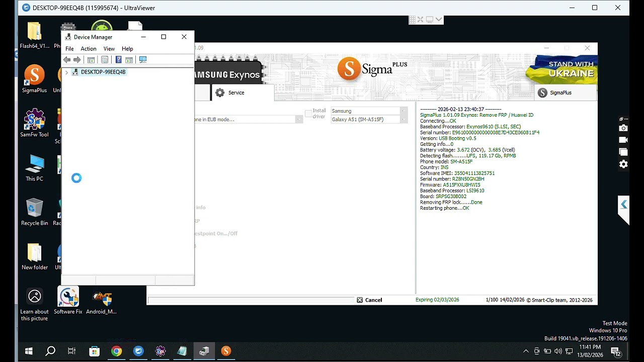Toggle the Install driver checkbox
Screen dimensions: 644x362
point(308,114)
